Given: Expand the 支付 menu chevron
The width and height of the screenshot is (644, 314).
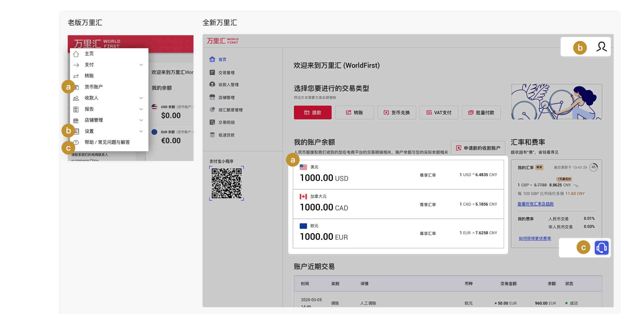Looking at the screenshot, I should [141, 65].
